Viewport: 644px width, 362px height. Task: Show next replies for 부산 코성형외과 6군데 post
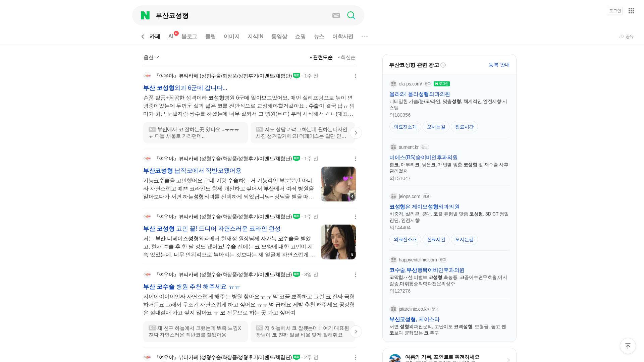[356, 133]
